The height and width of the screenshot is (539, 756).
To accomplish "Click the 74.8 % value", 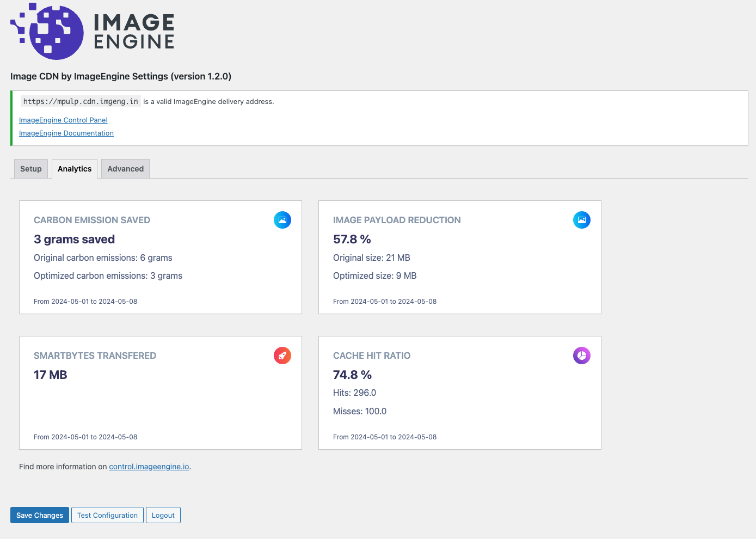I will [352, 375].
